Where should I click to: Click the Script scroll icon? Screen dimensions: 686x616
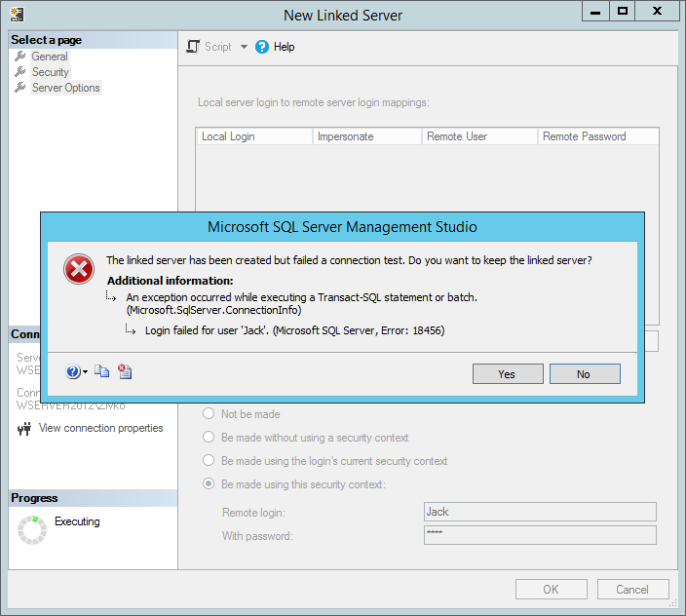pyautogui.click(x=193, y=47)
